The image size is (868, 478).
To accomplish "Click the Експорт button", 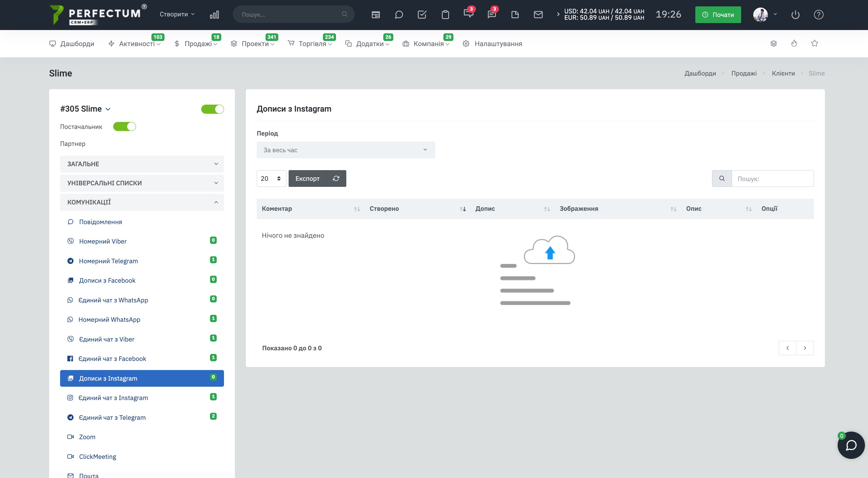I will click(307, 178).
